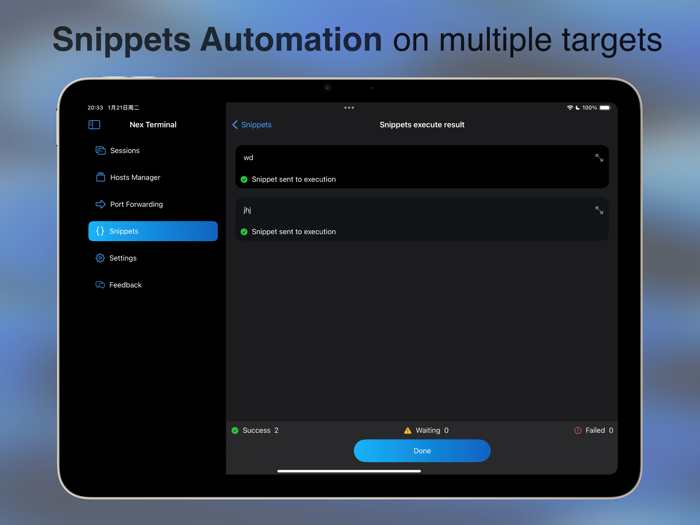Go back to Snippets list
This screenshot has height=525, width=700.
tap(252, 125)
